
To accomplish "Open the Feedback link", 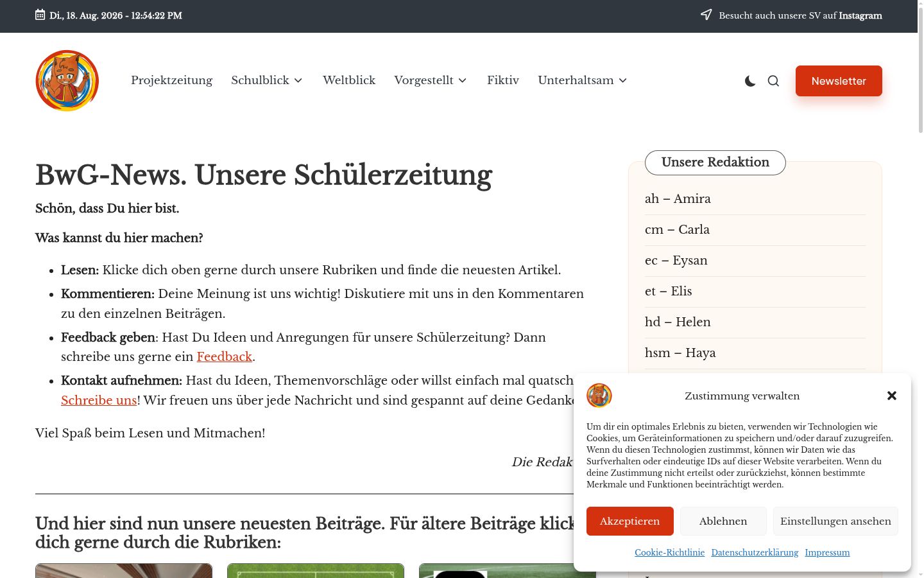I will pyautogui.click(x=225, y=356).
